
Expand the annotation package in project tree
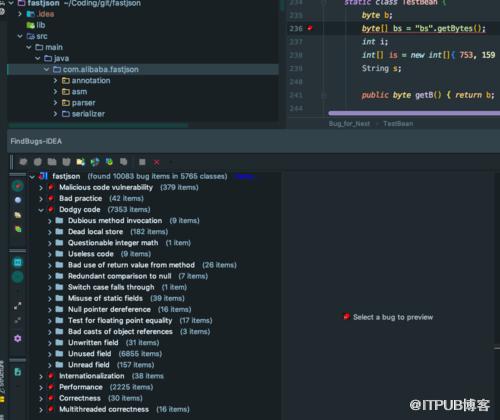55,81
